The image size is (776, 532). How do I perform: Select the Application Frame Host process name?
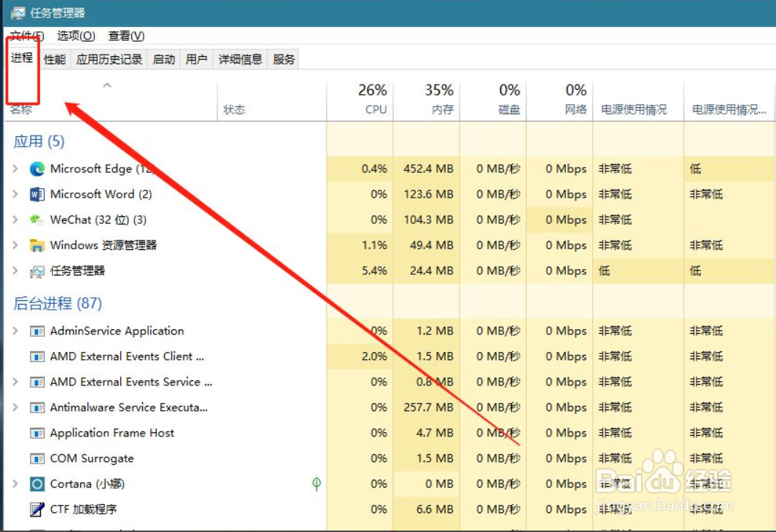point(112,433)
